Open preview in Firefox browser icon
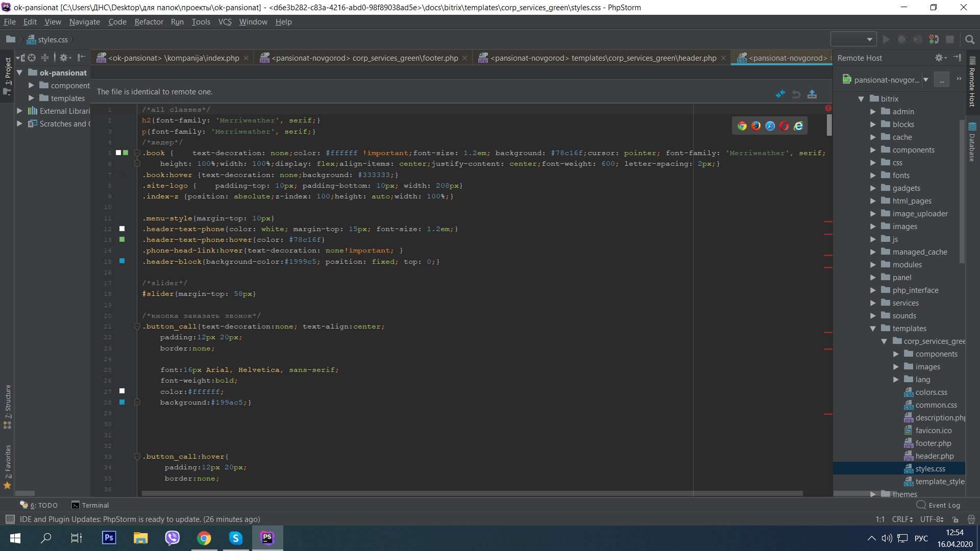980x551 pixels. click(x=756, y=126)
